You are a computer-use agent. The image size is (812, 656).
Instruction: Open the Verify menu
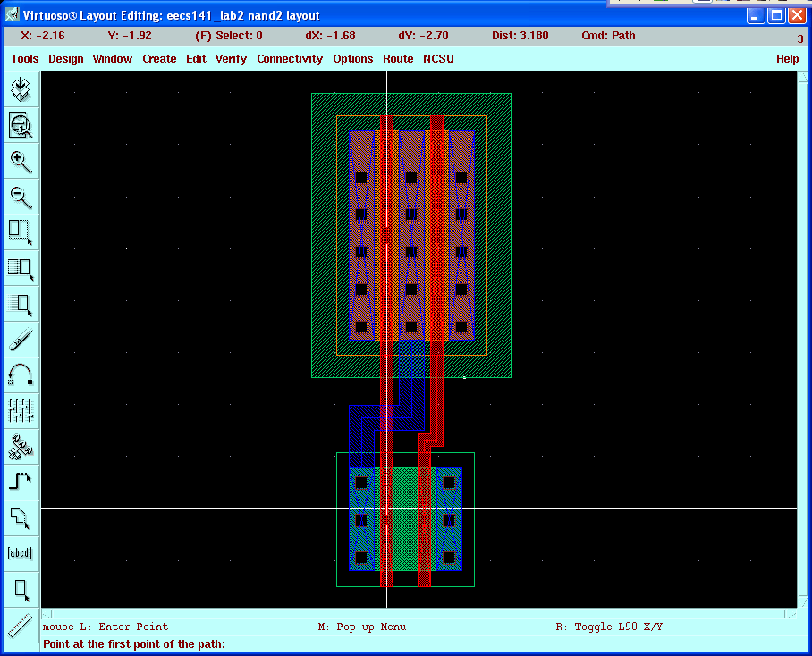pyautogui.click(x=231, y=59)
